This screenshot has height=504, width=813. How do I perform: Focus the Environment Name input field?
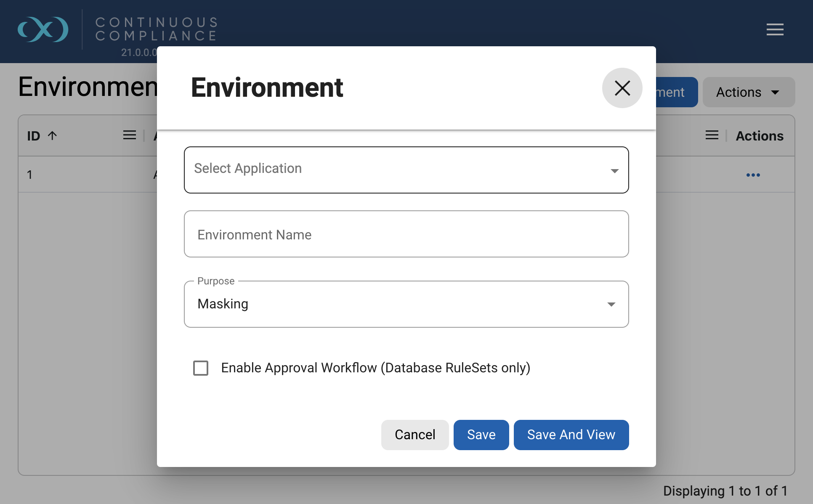(406, 234)
